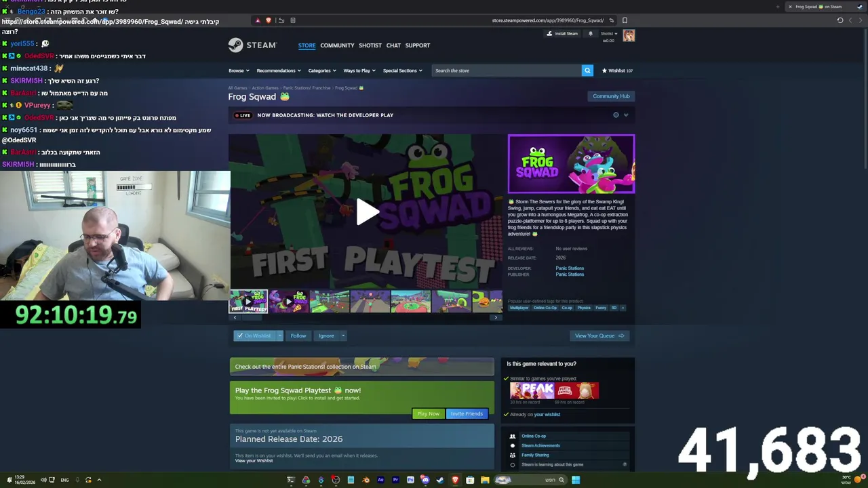Click the Steam Achievements feature icon

(x=513, y=445)
